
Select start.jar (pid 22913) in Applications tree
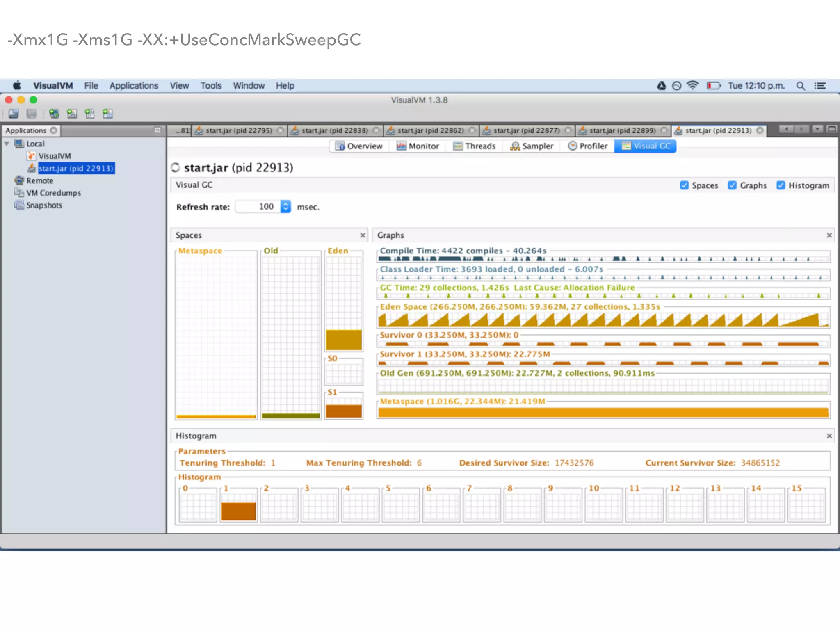[x=76, y=169]
